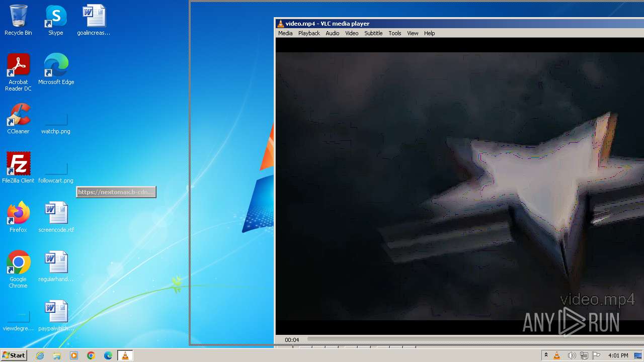
Task: Open the Subtitle menu in VLC
Action: point(373,33)
